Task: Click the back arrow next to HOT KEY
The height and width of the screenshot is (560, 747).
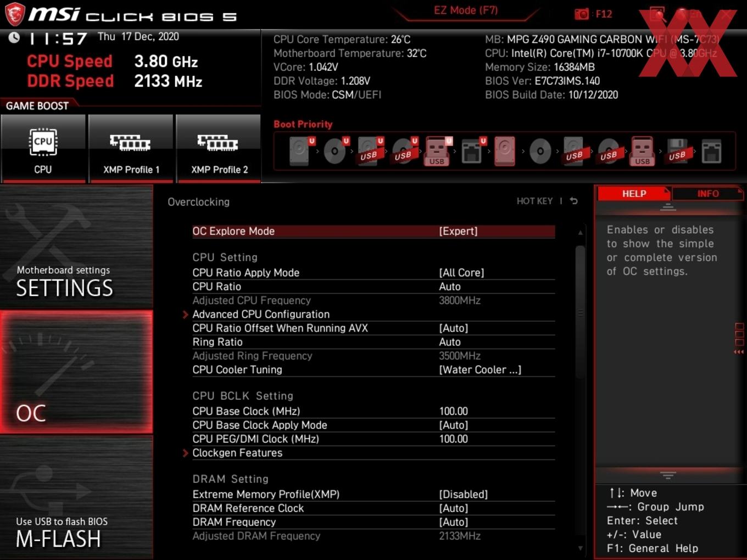Action: [574, 201]
